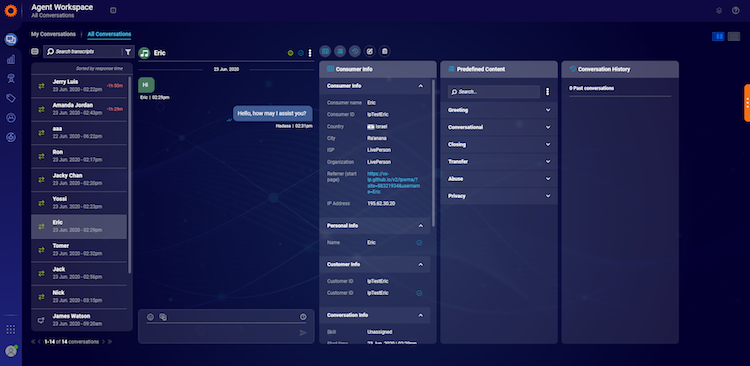Click the help question mark icon
The height and width of the screenshot is (366, 750).
point(736,11)
